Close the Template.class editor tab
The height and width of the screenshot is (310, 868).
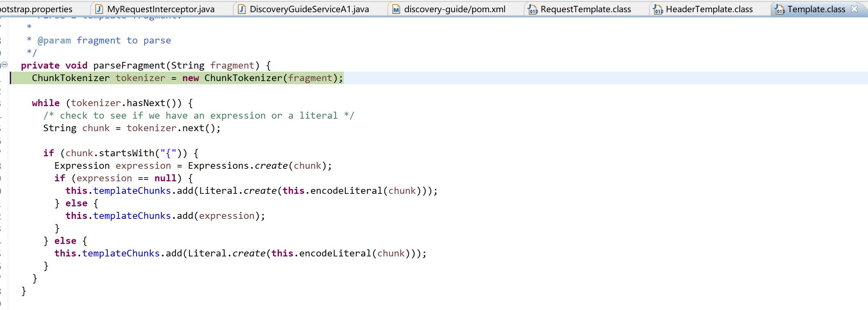[854, 9]
